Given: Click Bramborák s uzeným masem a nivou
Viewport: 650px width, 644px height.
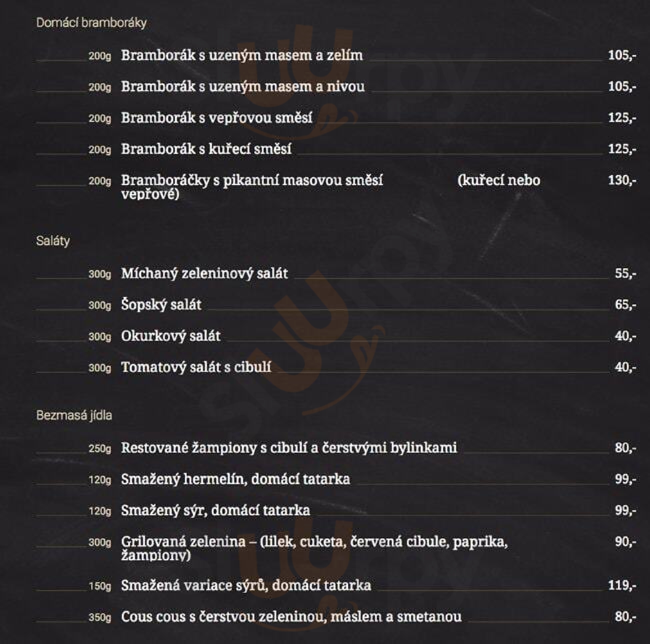Looking at the screenshot, I should [x=243, y=87].
